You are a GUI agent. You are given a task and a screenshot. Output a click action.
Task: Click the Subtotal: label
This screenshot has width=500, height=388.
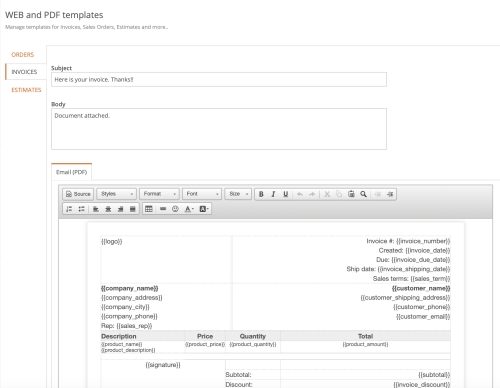click(x=238, y=375)
